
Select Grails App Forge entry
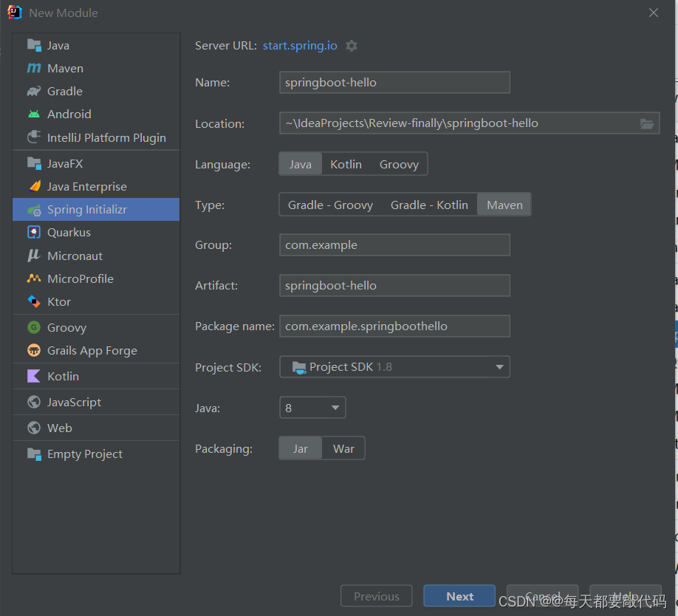coord(96,350)
